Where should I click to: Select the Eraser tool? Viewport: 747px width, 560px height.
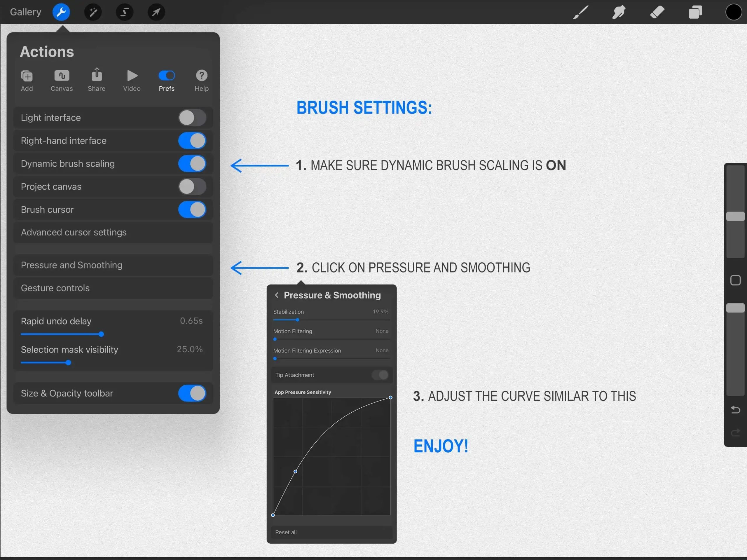pos(657,12)
